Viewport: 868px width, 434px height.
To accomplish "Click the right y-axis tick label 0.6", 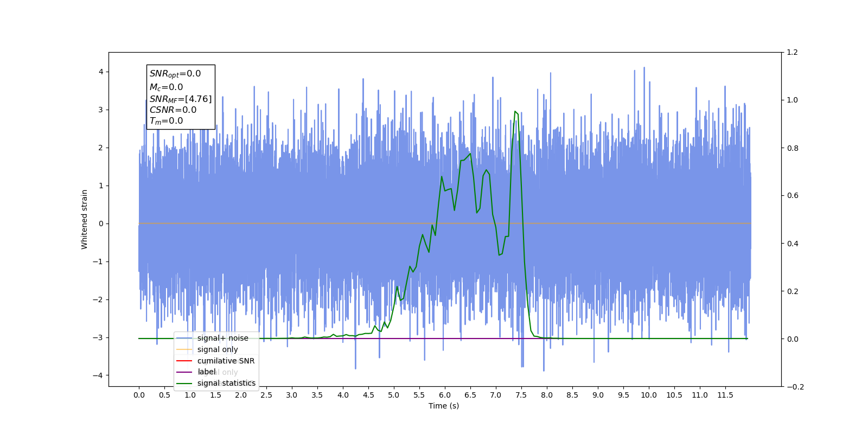I will (793, 196).
